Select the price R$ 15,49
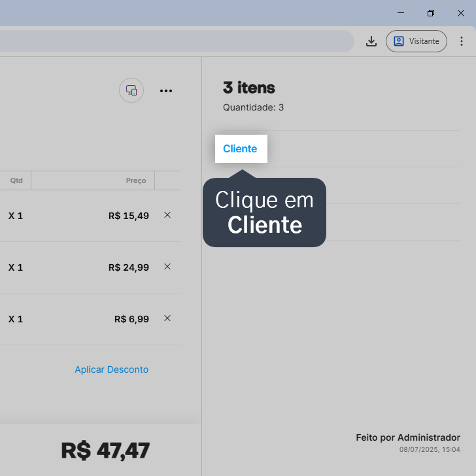 [x=129, y=216]
